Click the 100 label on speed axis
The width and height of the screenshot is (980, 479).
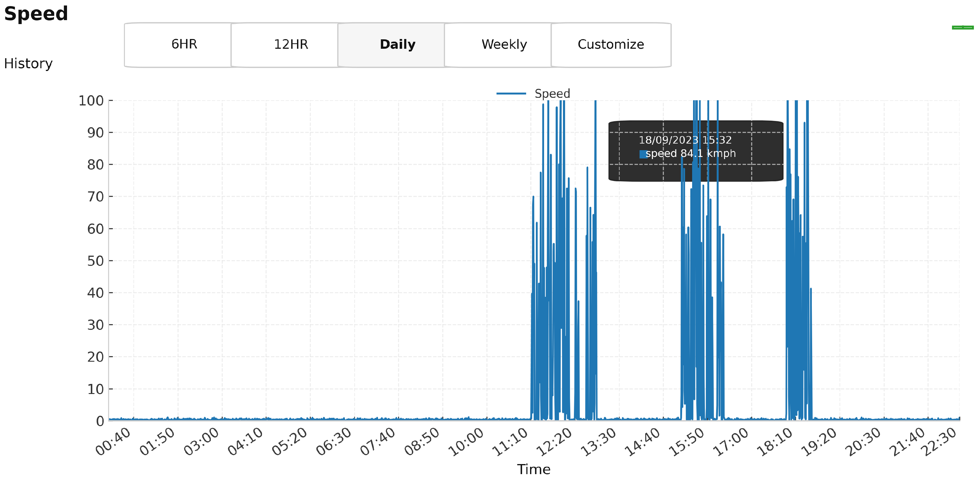[x=91, y=101]
